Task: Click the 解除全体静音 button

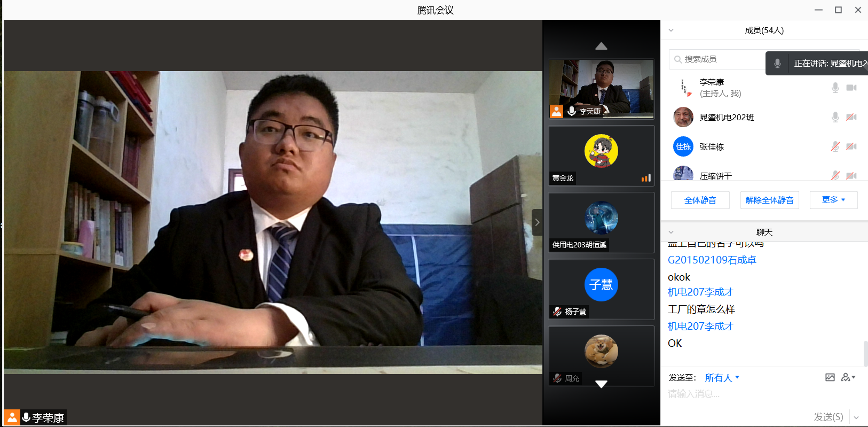Action: point(769,200)
